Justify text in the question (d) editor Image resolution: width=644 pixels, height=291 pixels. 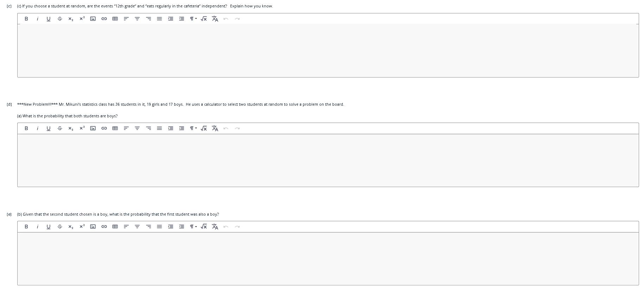point(159,128)
